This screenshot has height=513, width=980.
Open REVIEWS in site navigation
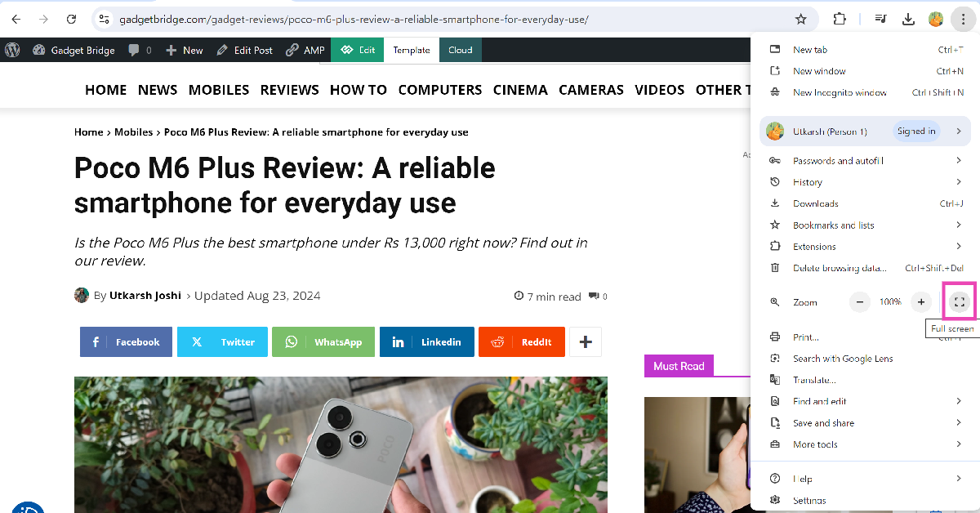point(290,90)
